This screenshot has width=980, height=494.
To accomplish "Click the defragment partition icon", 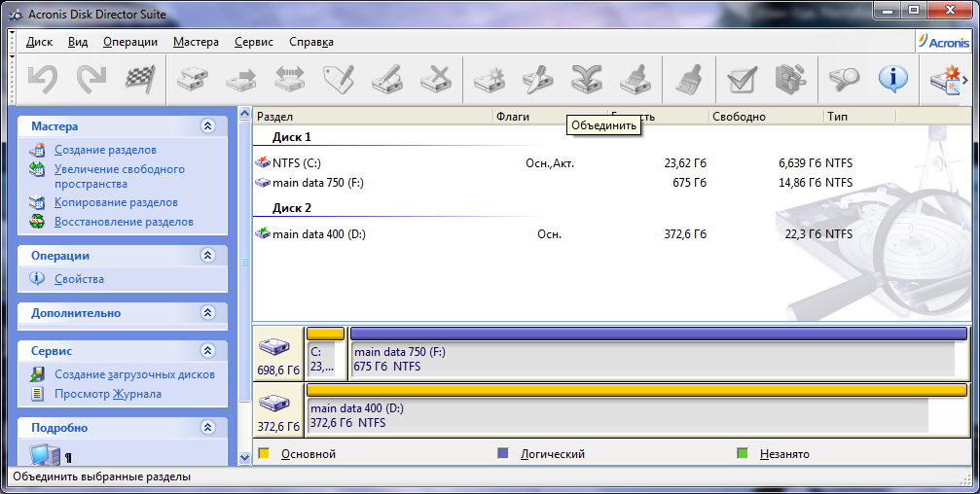I will click(790, 80).
